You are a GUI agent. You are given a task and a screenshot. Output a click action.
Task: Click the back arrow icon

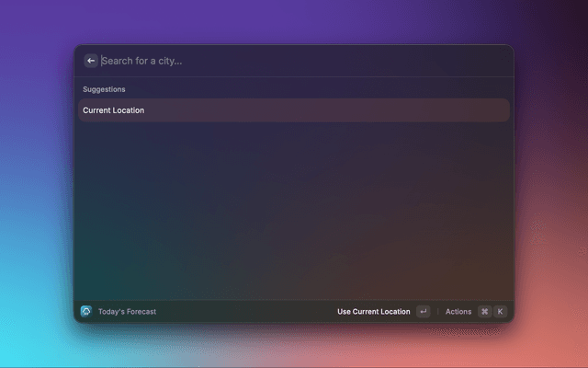click(91, 61)
